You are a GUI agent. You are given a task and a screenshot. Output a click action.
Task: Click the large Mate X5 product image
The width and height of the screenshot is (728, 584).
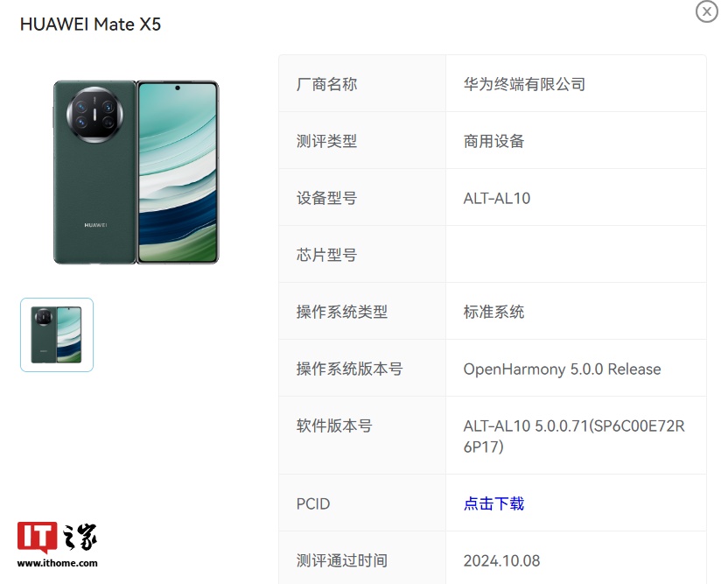click(x=136, y=172)
